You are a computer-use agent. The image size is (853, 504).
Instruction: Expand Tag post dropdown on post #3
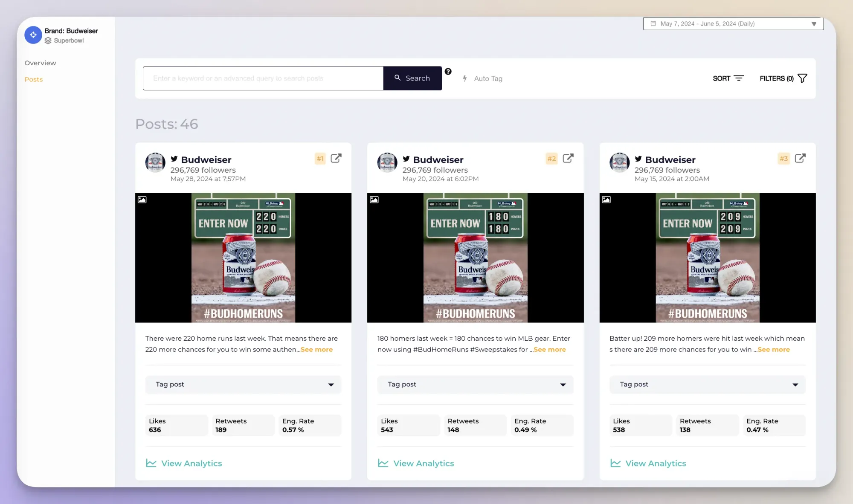pos(707,385)
